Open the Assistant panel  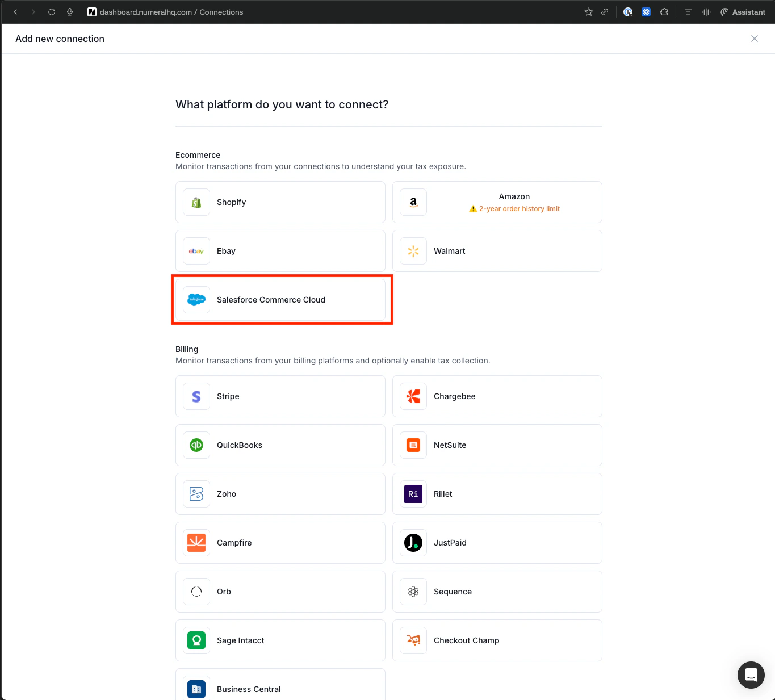(x=743, y=12)
